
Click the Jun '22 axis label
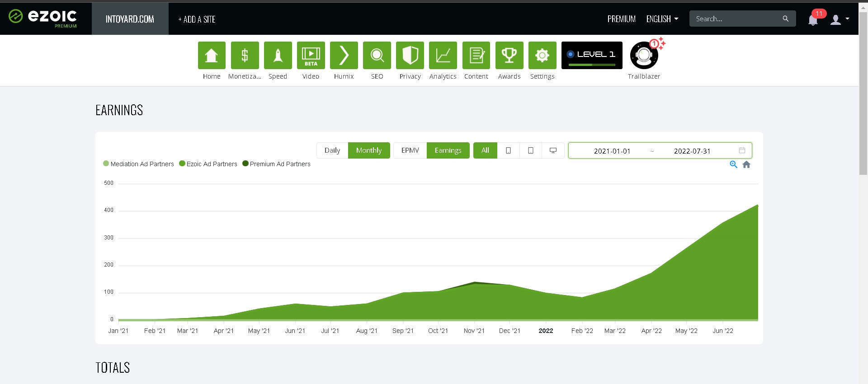[x=722, y=331]
